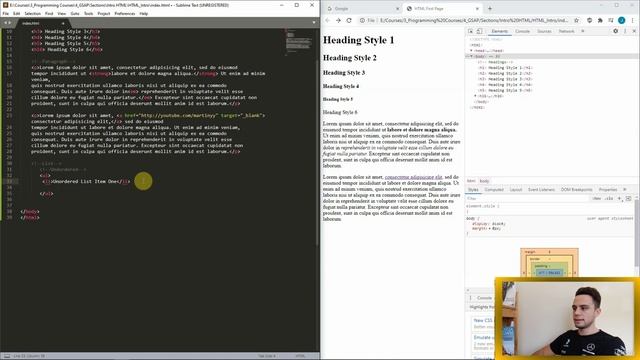The image size is (640, 360).
Task: Open the Chrome three-dot menu
Action: (x=632, y=20)
